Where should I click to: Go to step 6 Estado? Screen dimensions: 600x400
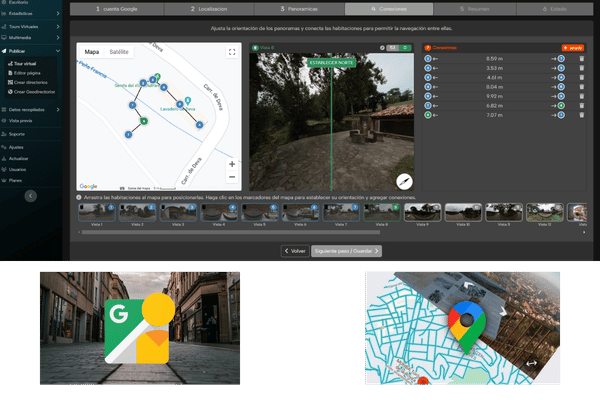pos(555,9)
